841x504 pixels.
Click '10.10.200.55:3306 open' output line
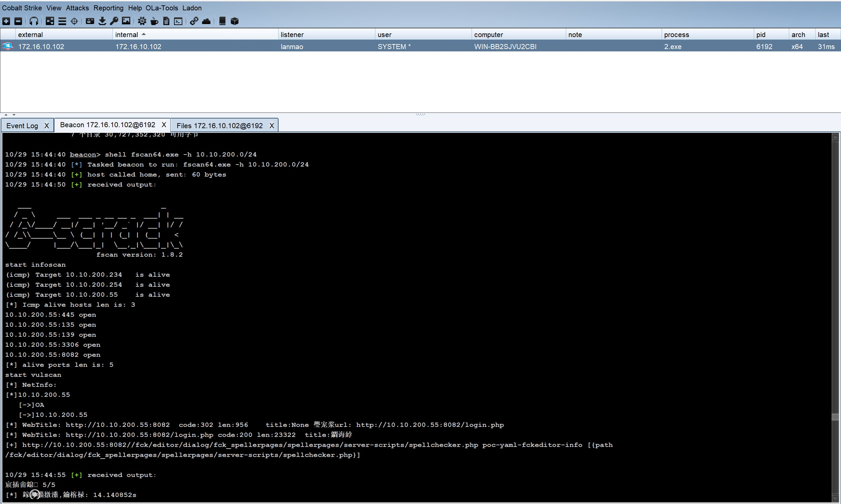pos(53,345)
